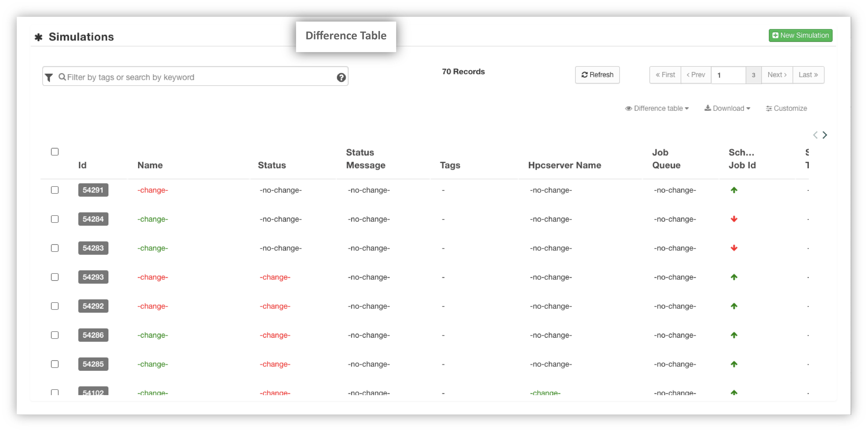The image size is (868, 435).
Task: Sort by Status Message column header
Action: tap(366, 159)
